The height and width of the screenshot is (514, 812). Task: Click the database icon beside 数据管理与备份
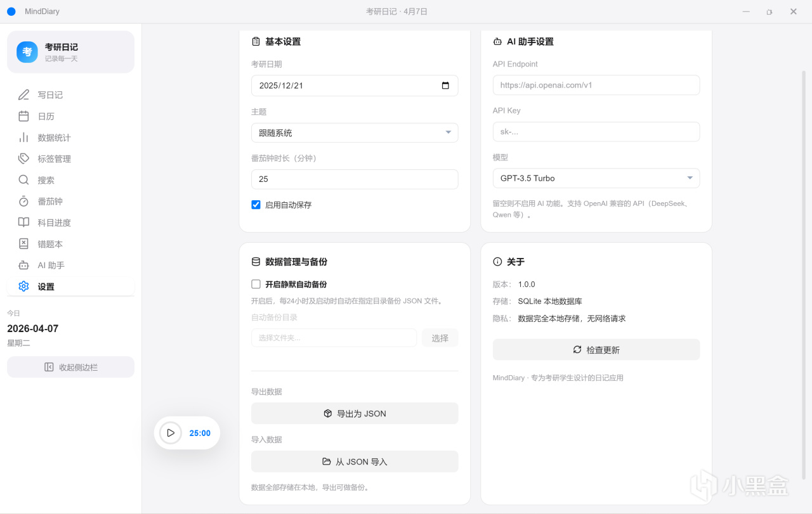point(256,262)
